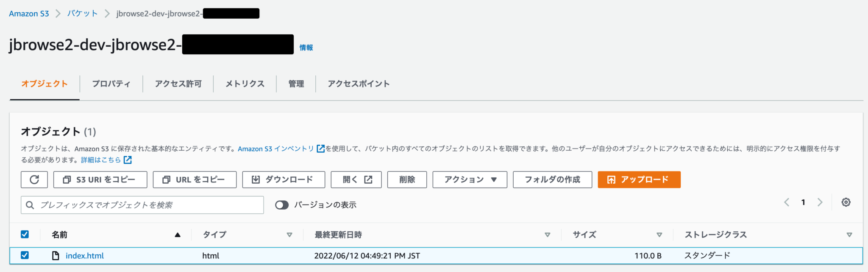This screenshot has width=868, height=272.
Task: Click the サイズ column sort arrow
Action: 660,234
